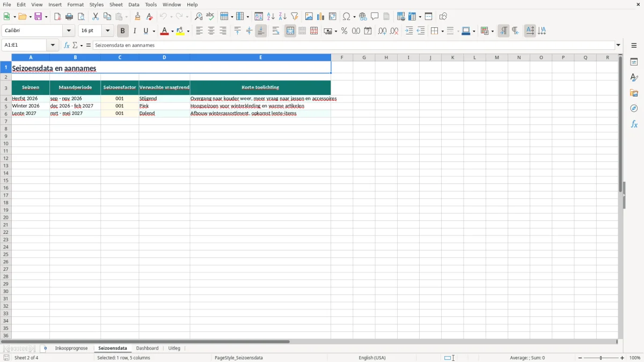Screen dimensions: 644x362
Task: Run the Spelling check
Action: pyautogui.click(x=210, y=17)
